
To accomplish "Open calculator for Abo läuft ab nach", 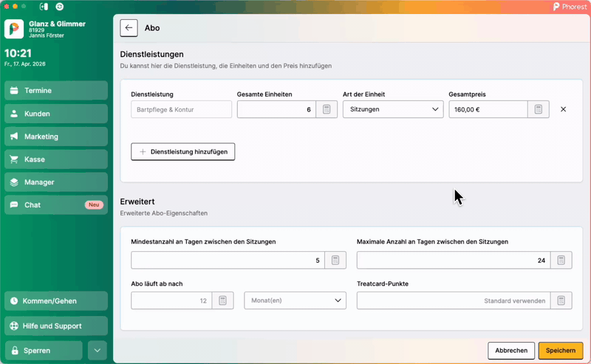I will (x=223, y=301).
